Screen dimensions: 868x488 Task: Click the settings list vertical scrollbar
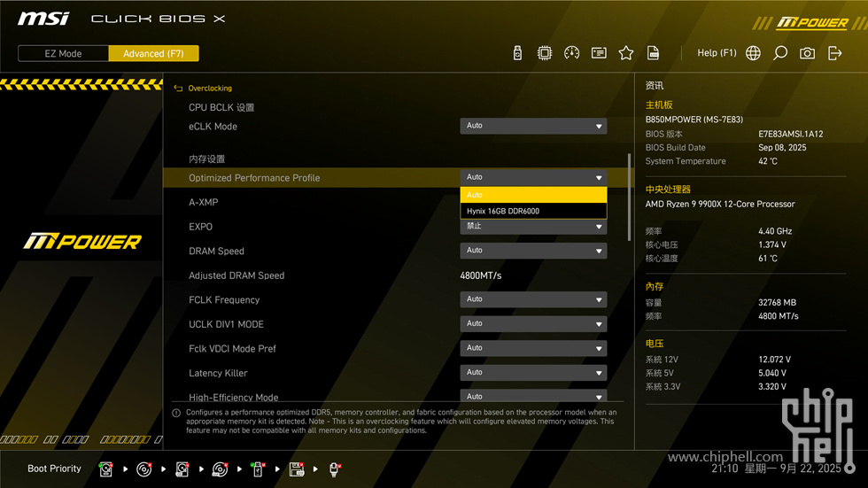[629, 197]
